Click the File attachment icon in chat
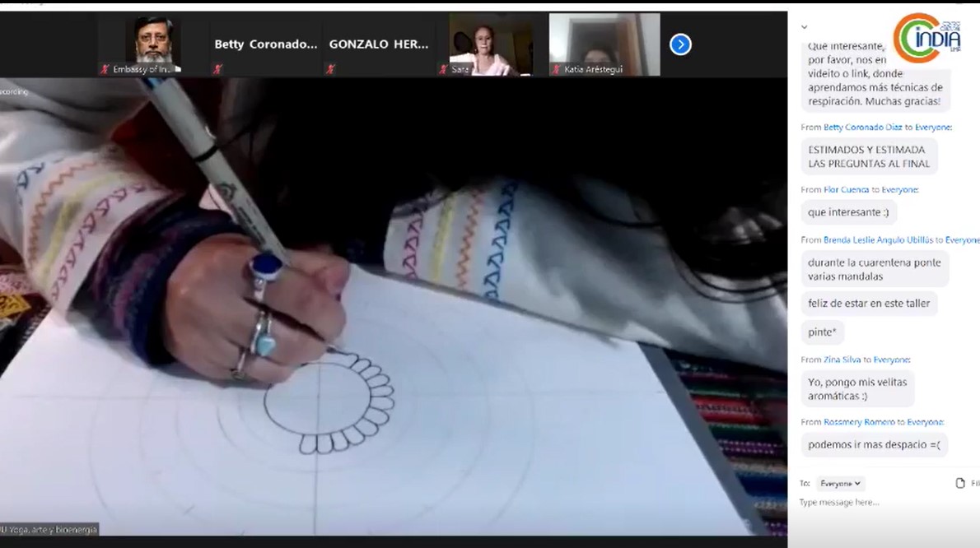The image size is (980, 548). point(960,483)
